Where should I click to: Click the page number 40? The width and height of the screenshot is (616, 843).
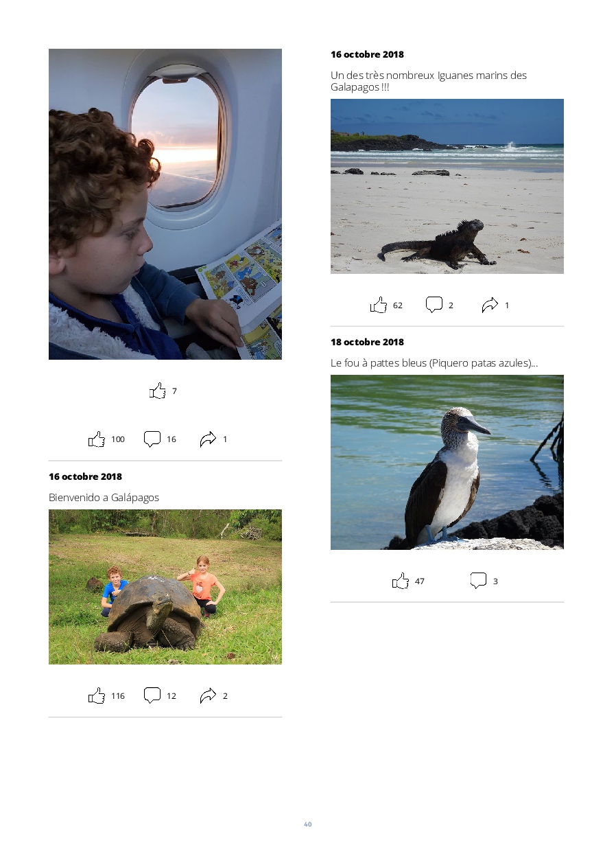[x=308, y=824]
